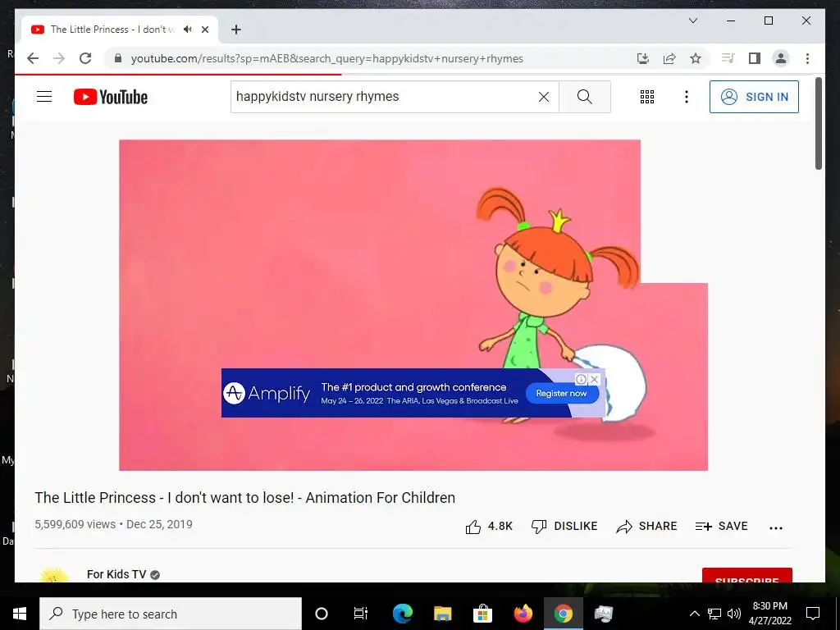Launch Microsoft Edge from taskbar

(x=402, y=614)
